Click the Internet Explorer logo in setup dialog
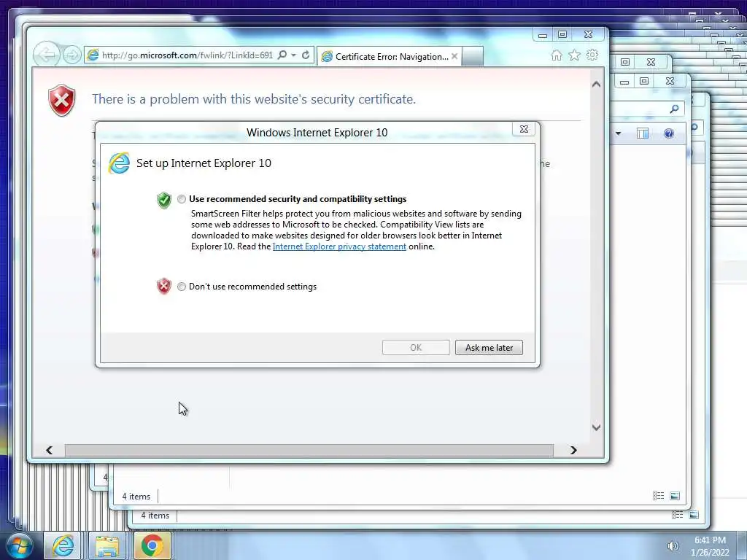 pos(119,163)
